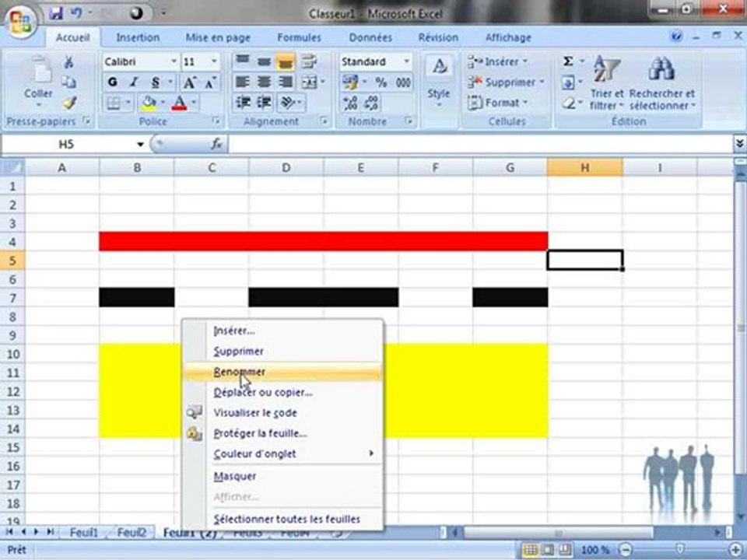Switch to the Formules tab
This screenshot has width=747, height=560.
(299, 37)
